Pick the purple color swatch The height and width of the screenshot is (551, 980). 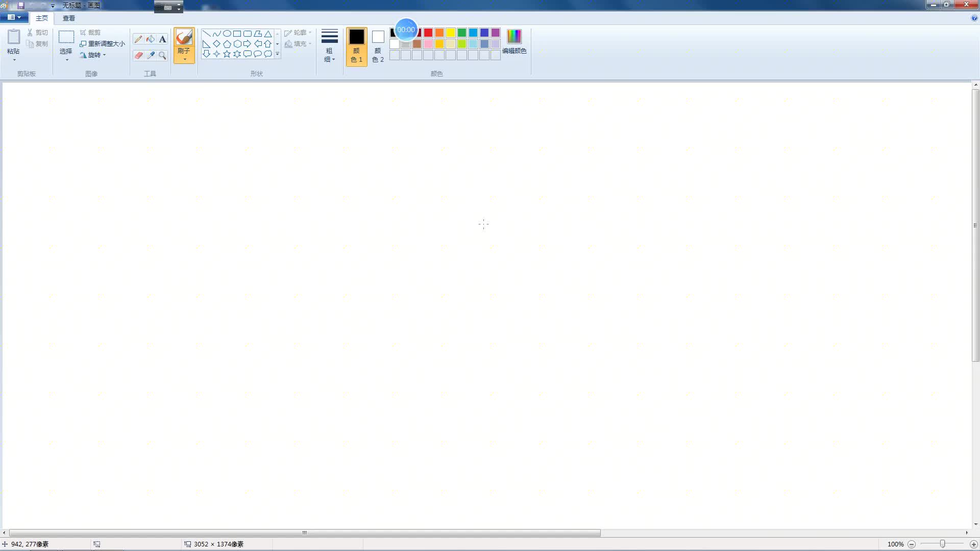pos(496,33)
